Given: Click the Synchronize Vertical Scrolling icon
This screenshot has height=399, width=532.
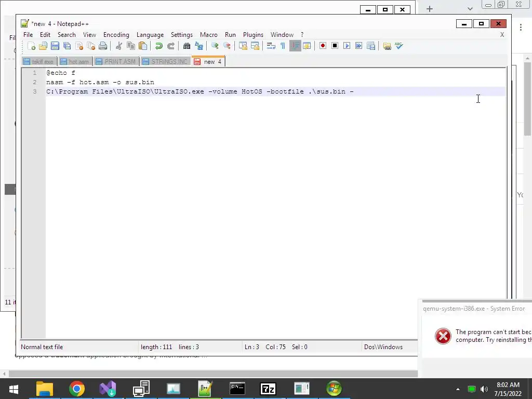Looking at the screenshot, I should (x=243, y=46).
